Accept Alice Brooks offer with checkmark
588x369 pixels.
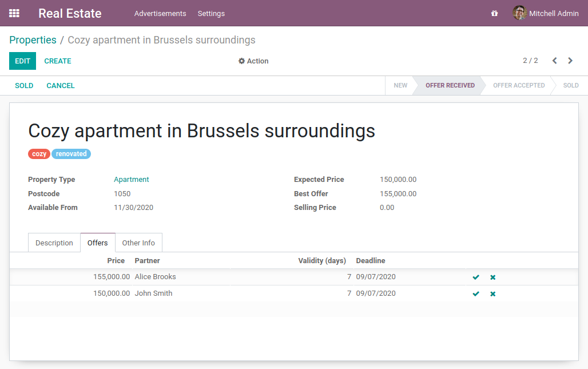point(476,277)
